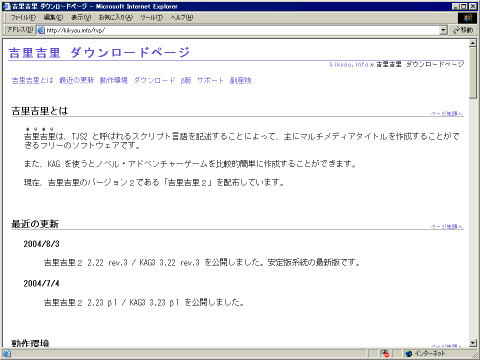Click the 吉里吉里とは section heading
Screen dimensions: 480x360
[x=40, y=111]
